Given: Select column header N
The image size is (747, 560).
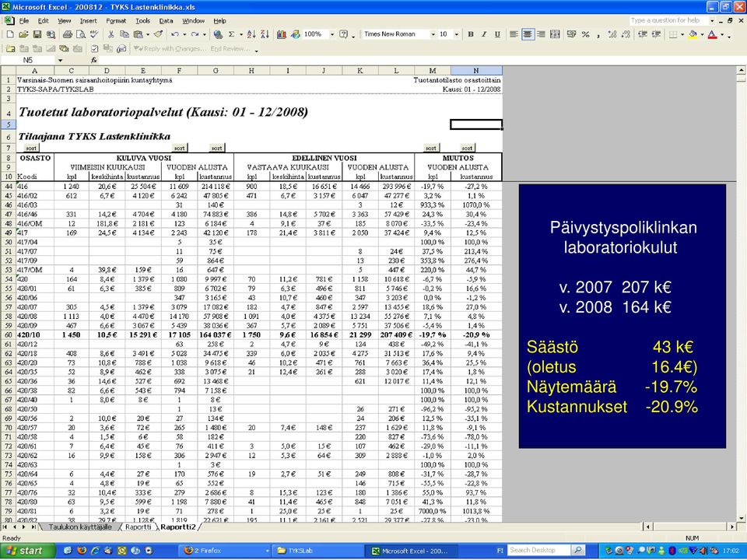Looking at the screenshot, I should tap(476, 71).
